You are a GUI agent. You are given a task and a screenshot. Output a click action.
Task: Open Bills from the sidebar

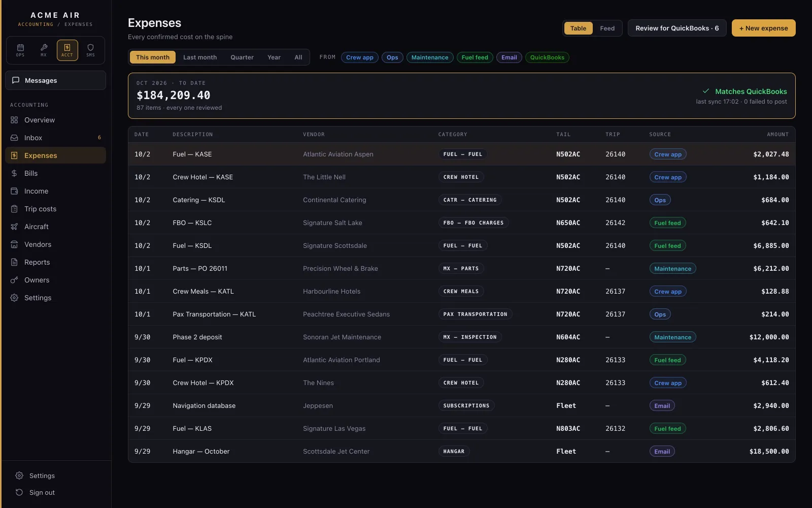click(x=55, y=173)
